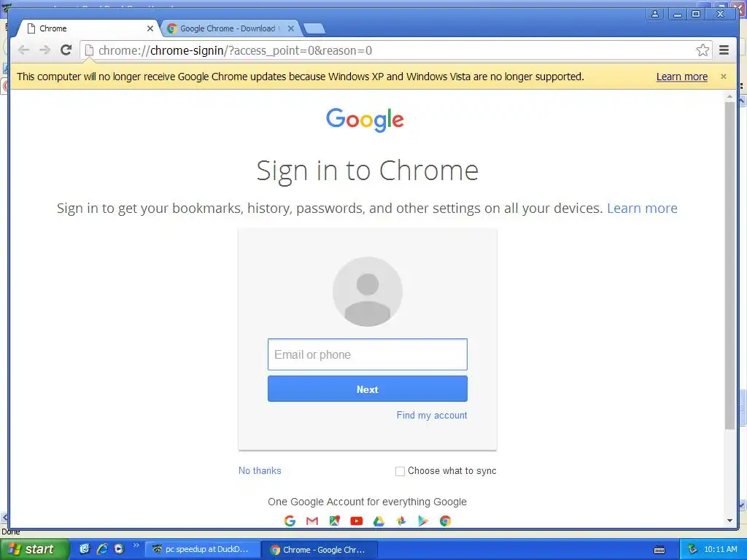Screen dimensions: 747x560
Task: Open the Find my account link
Action: coord(432,415)
